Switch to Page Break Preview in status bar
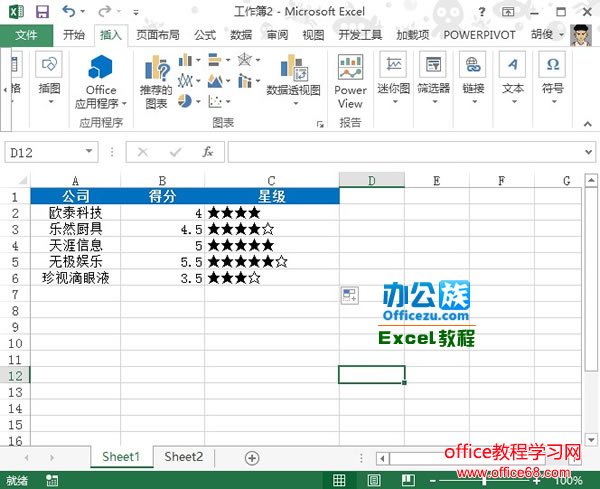 [408, 480]
